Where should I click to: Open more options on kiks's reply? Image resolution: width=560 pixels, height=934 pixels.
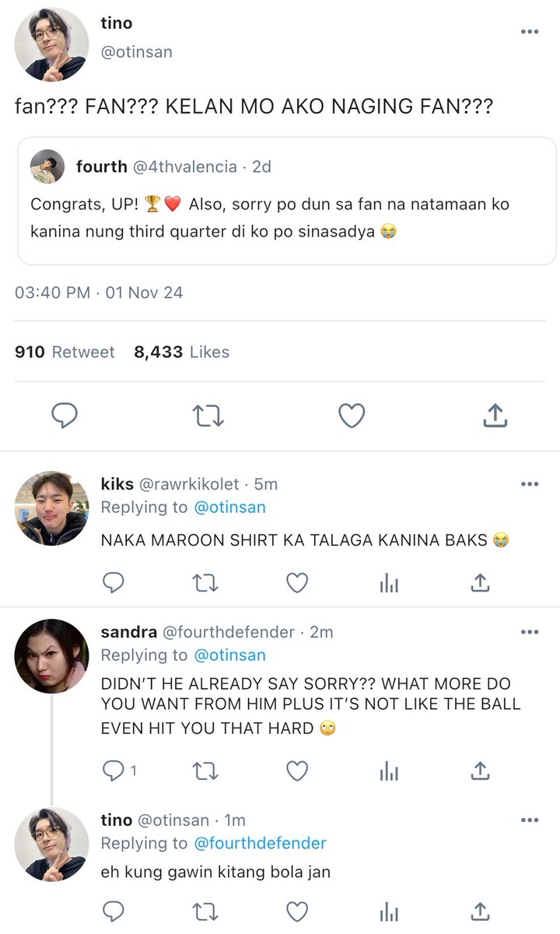(530, 484)
